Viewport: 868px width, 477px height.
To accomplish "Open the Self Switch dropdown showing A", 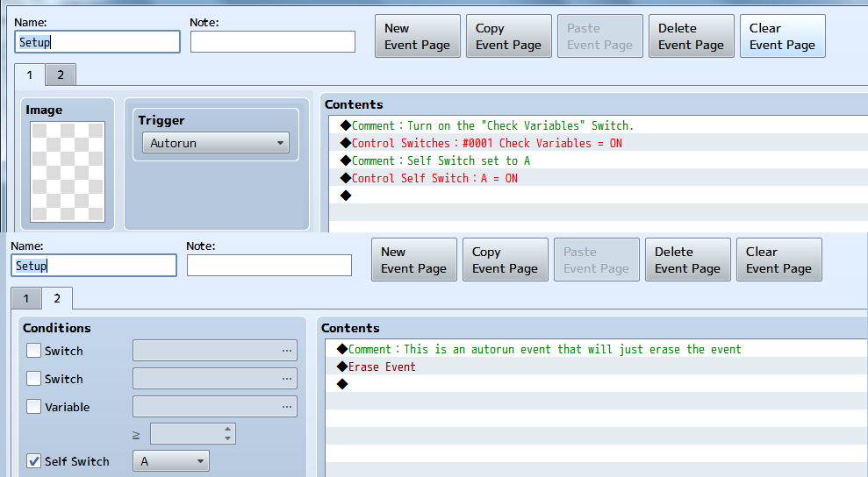I will 171,461.
